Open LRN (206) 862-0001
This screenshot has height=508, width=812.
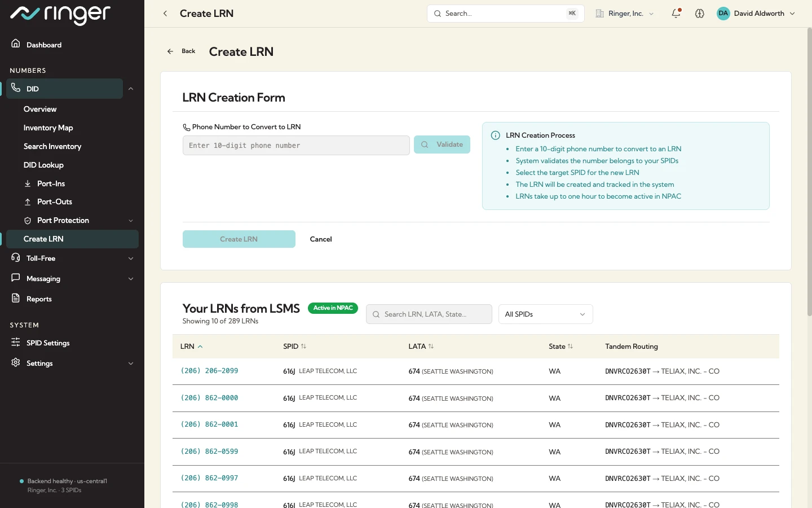tap(209, 424)
